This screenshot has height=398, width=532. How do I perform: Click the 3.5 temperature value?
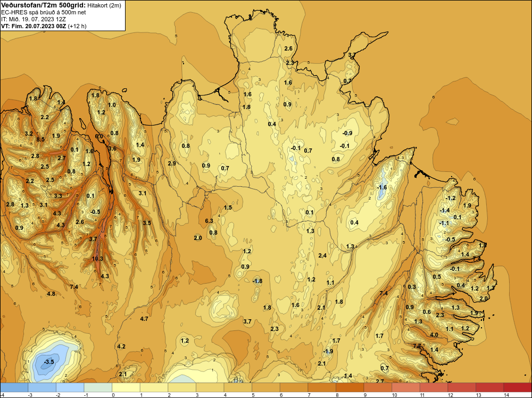147,223
